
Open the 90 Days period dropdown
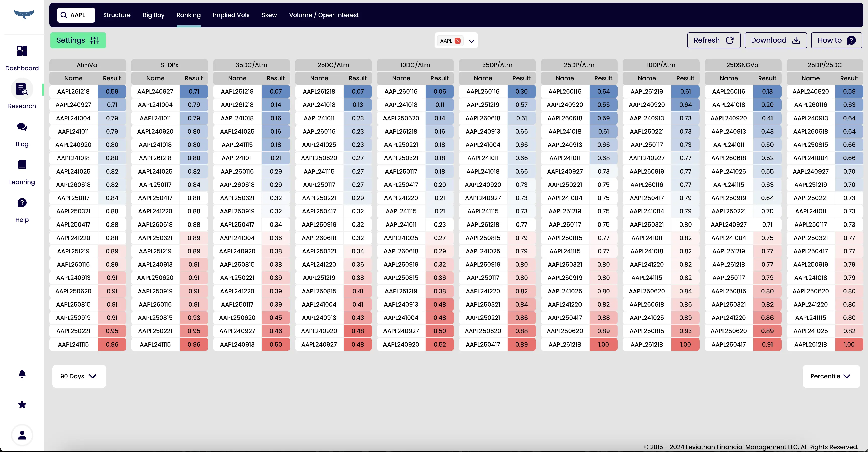[79, 376]
